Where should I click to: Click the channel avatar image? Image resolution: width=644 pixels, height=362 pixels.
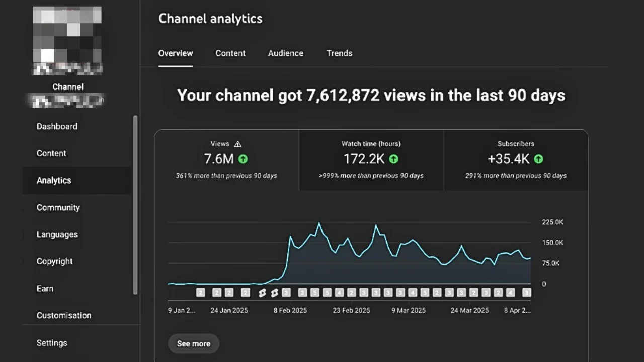coord(66,40)
